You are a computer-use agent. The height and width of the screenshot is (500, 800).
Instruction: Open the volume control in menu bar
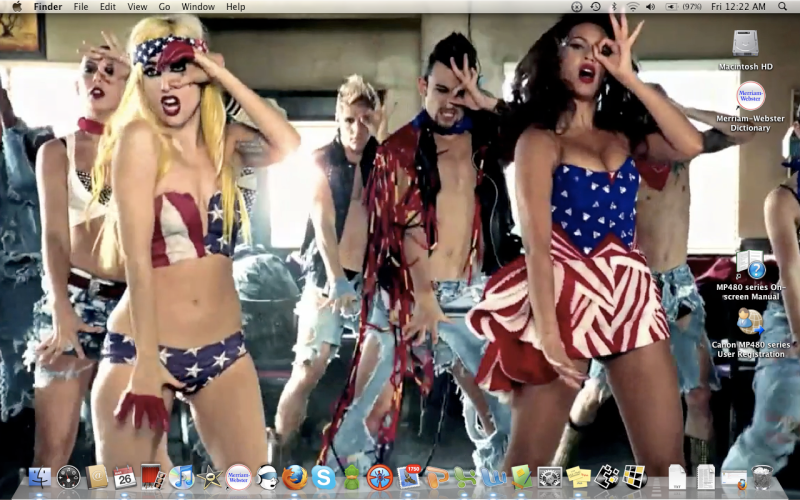coord(651,7)
